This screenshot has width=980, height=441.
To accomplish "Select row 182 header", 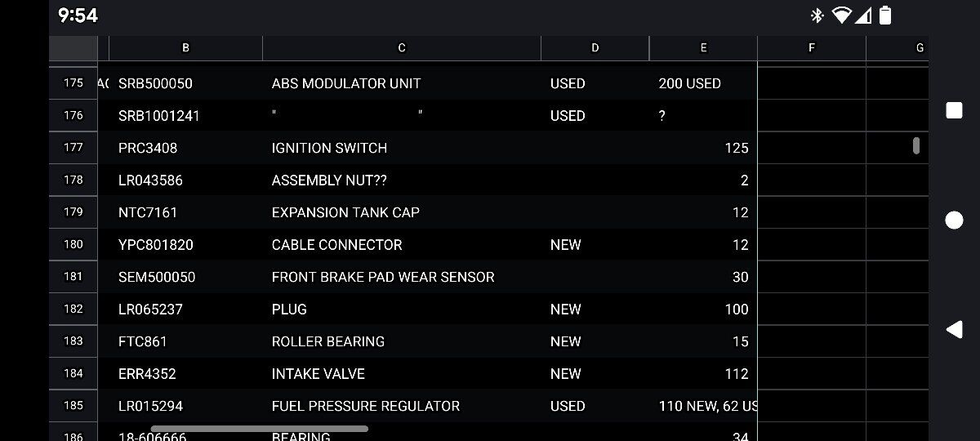I will click(73, 309).
